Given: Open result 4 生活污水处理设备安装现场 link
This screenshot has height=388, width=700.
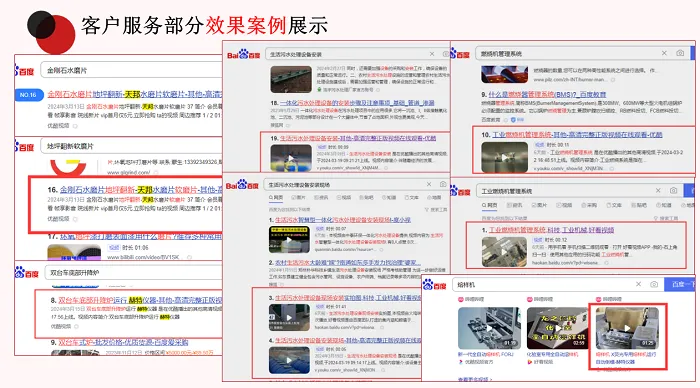Looking at the screenshot, I should point(348,340).
